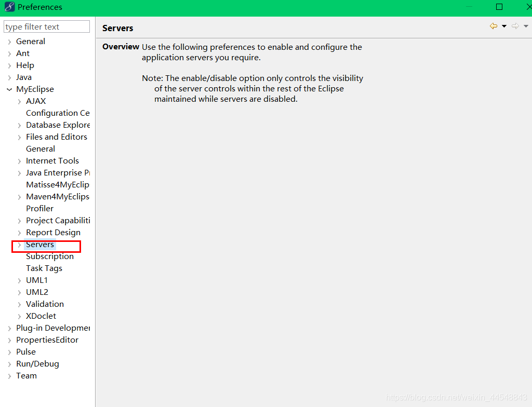
Task: Click the type filter text field
Action: tap(46, 26)
